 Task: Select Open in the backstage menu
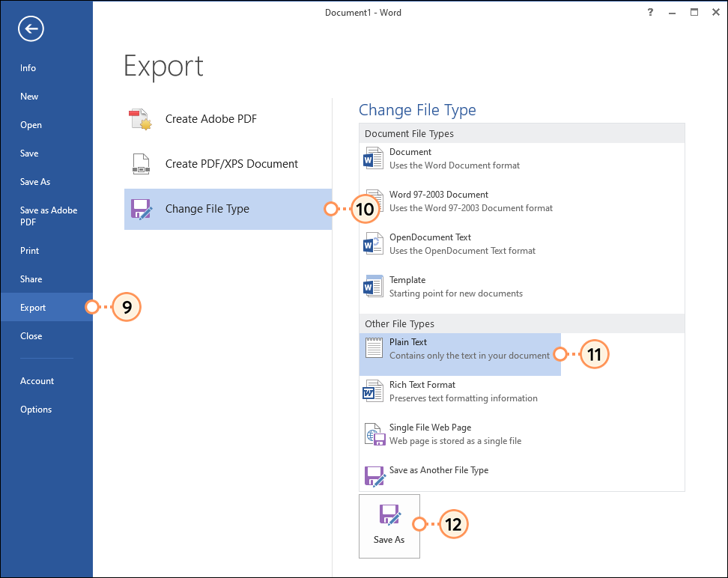(46, 125)
